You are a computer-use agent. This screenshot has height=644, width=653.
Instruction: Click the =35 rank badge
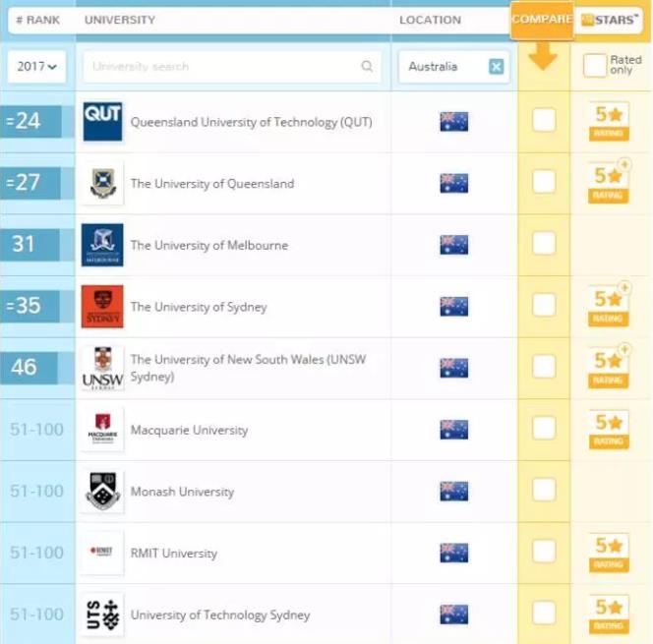pyautogui.click(x=30, y=306)
